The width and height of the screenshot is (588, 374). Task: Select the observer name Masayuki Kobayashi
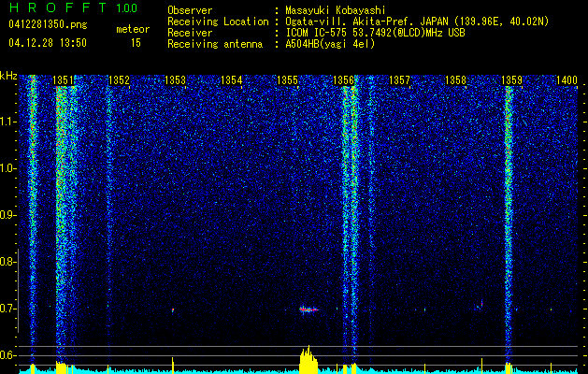click(336, 10)
